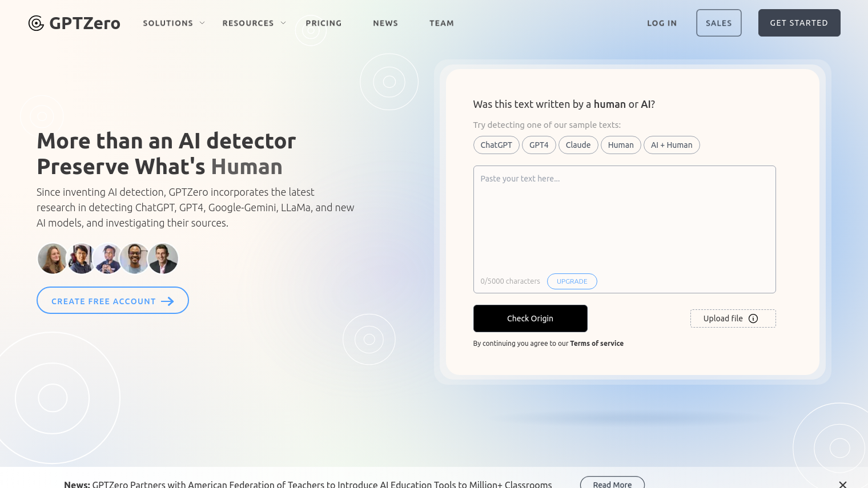This screenshot has width=868, height=488.
Task: Dismiss the news banner with X icon
Action: pos(843,485)
